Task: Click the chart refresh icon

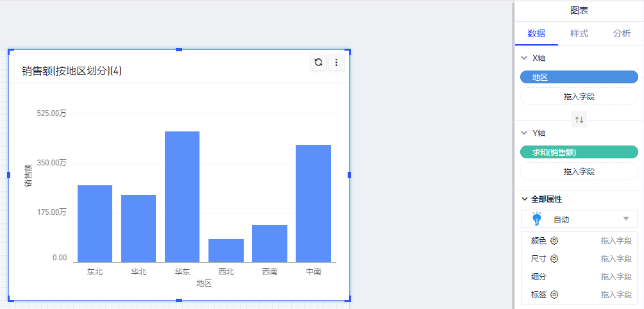Action: click(x=318, y=62)
